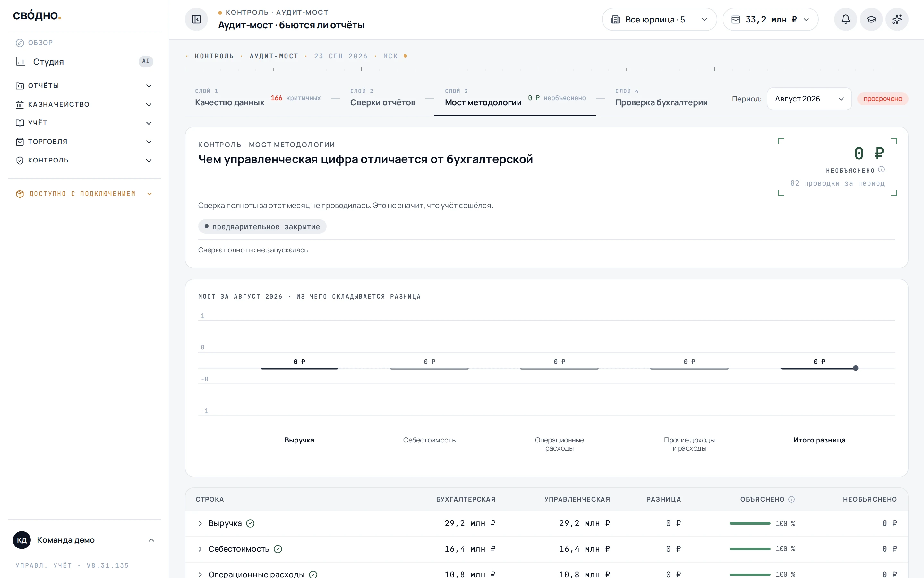This screenshot has height=578, width=924.
Task: Click the Контроль shield icon
Action: [x=20, y=161]
